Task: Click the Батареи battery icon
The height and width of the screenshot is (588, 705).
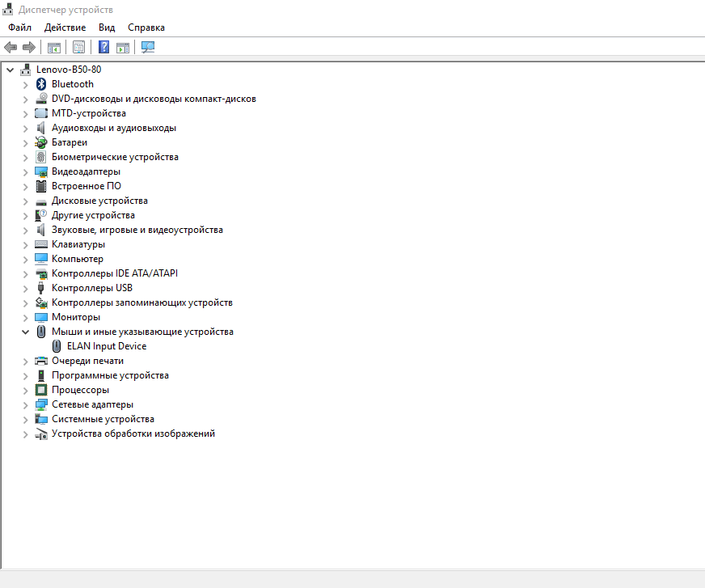Action: coord(41,142)
